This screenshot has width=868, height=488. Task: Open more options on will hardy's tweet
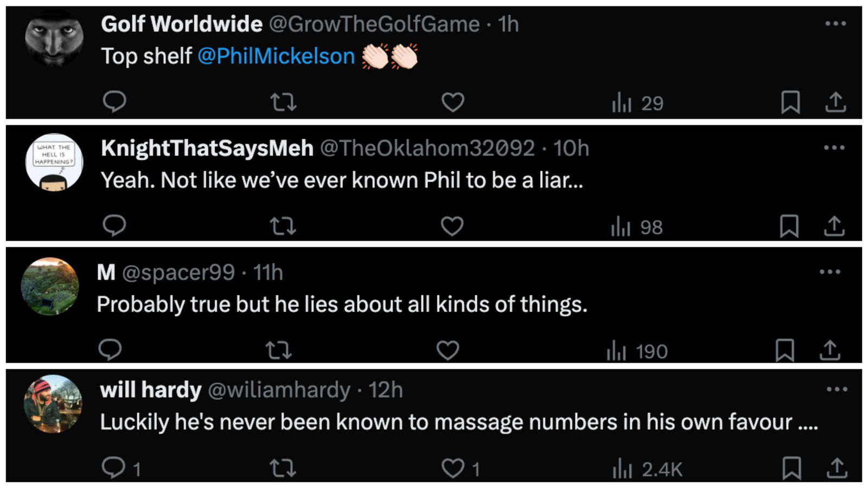[837, 389]
